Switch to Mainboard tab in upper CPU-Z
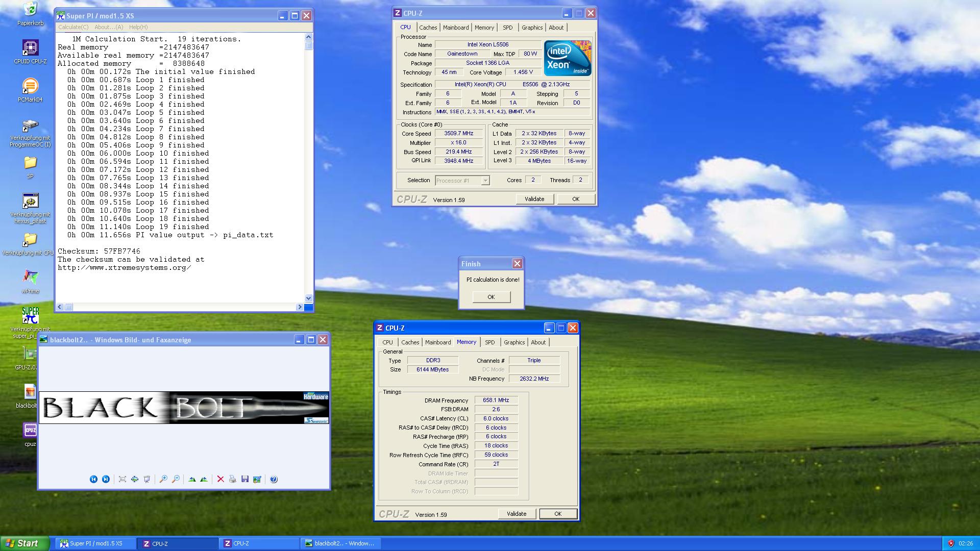 tap(456, 28)
